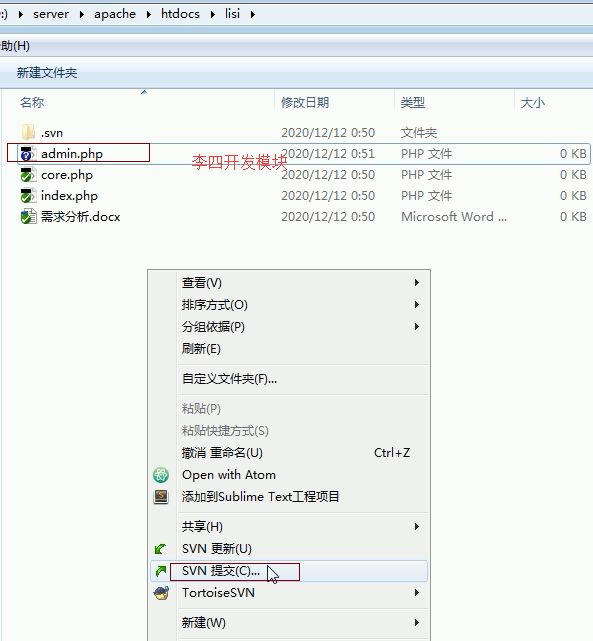Click the SVN 更新 green arrow icon

click(x=161, y=549)
